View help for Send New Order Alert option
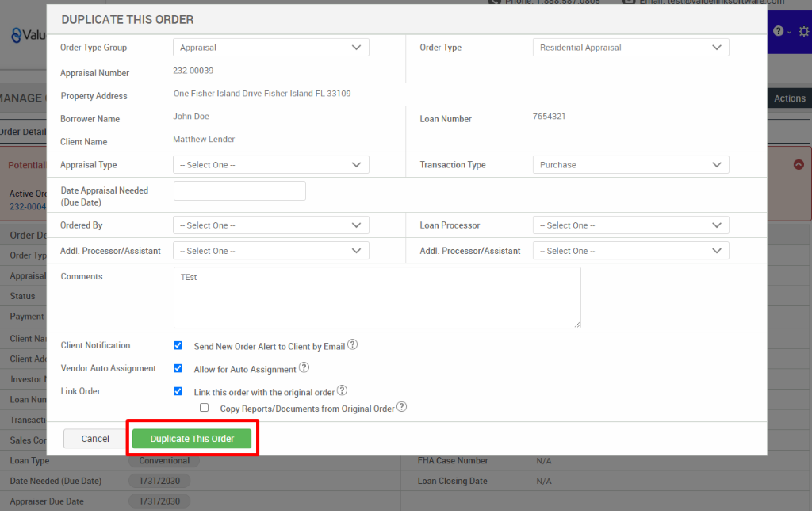 point(353,344)
